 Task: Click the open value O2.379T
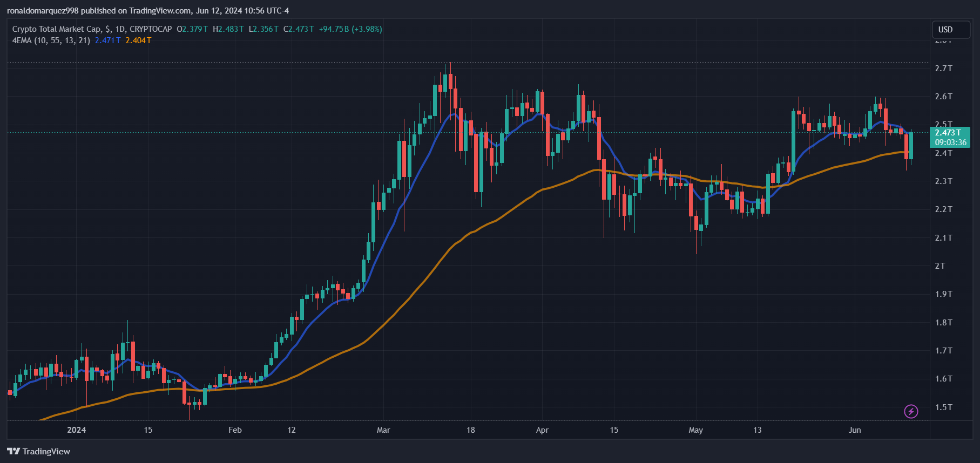192,29
